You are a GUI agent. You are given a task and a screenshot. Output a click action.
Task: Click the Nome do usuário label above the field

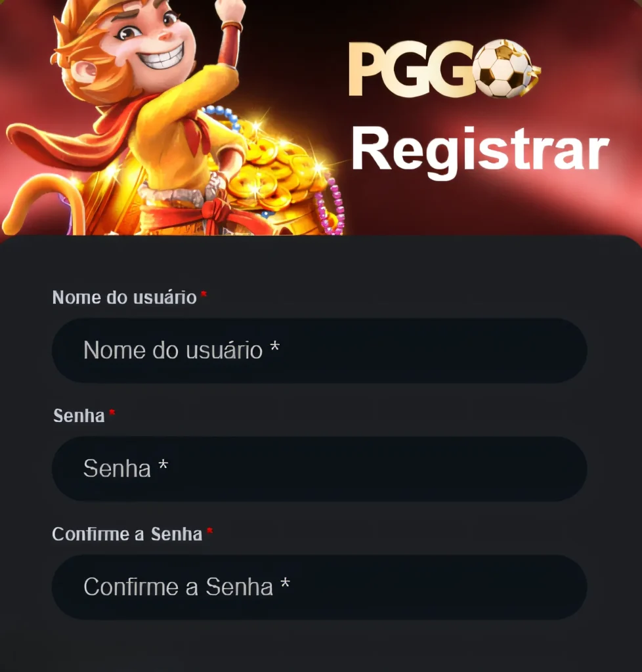(124, 297)
